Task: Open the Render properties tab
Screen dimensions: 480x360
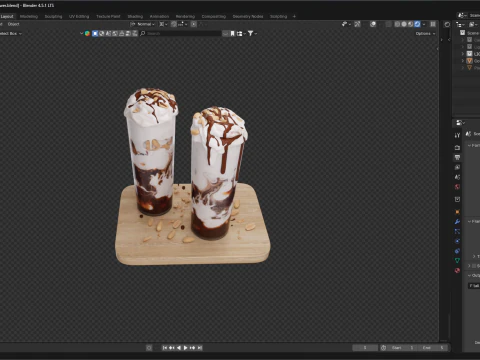Action: (x=457, y=147)
